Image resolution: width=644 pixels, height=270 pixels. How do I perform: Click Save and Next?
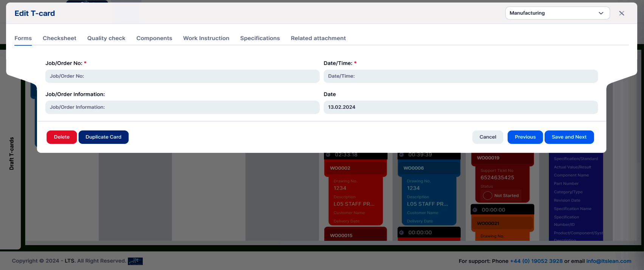pyautogui.click(x=569, y=137)
